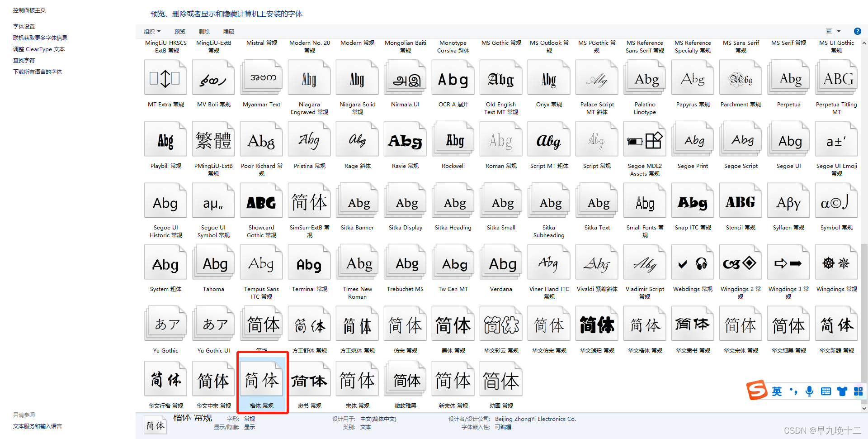868x439 pixels.
Task: Select the 微软雅黑 font family icon
Action: 405,379
